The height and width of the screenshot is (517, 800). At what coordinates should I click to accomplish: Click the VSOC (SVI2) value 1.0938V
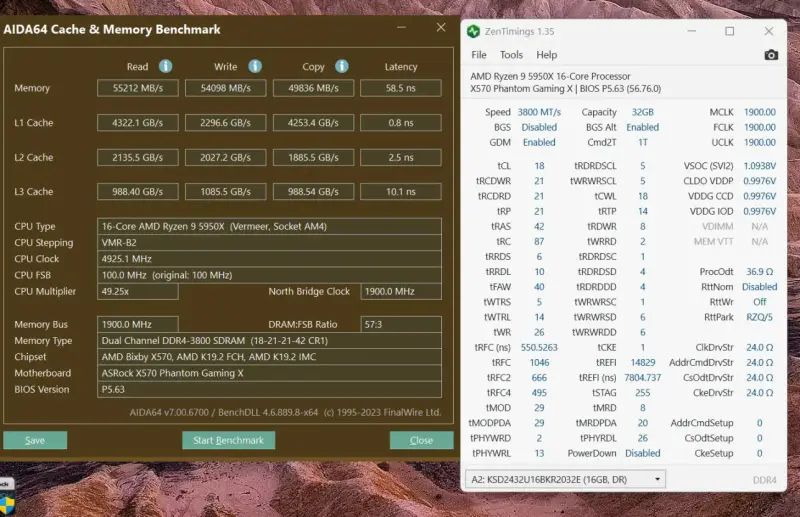coord(759,166)
